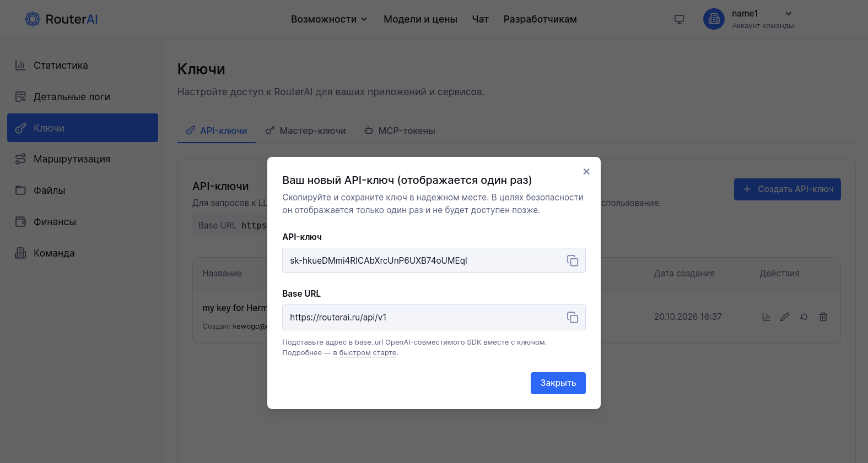This screenshot has width=868, height=463.
Task: Switch to the Мастер-ключи tab
Action: click(x=306, y=130)
